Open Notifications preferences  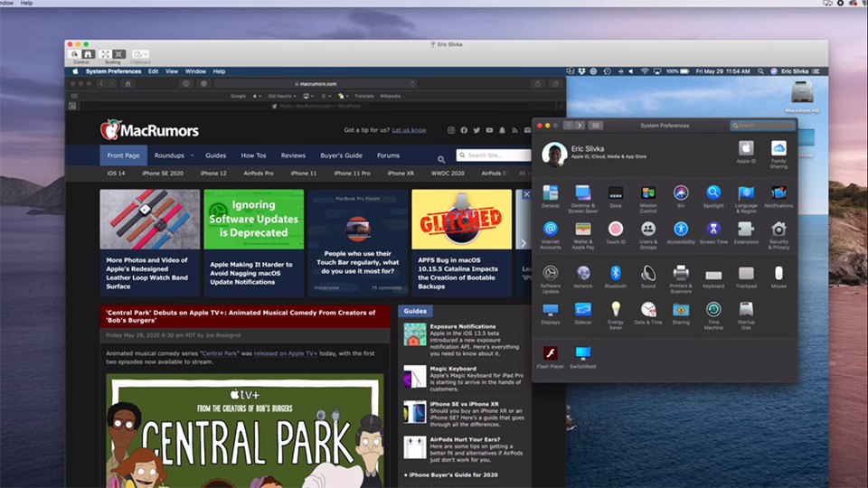pos(778,196)
